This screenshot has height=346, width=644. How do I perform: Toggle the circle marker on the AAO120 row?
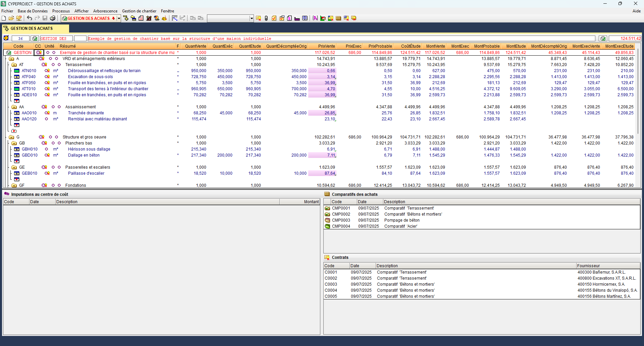(x=47, y=119)
